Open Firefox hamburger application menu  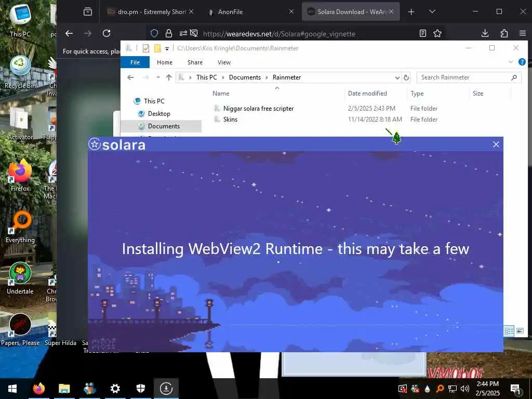coord(523,33)
